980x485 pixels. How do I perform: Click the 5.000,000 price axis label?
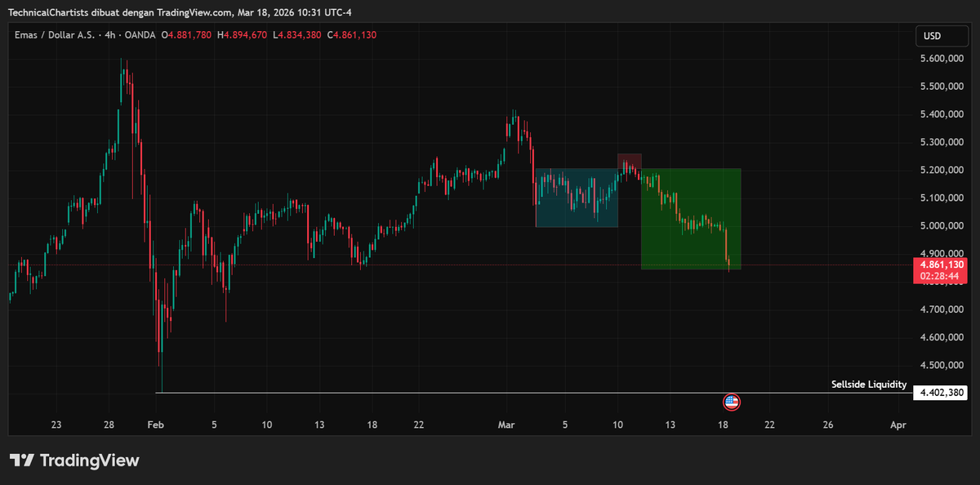click(x=943, y=225)
